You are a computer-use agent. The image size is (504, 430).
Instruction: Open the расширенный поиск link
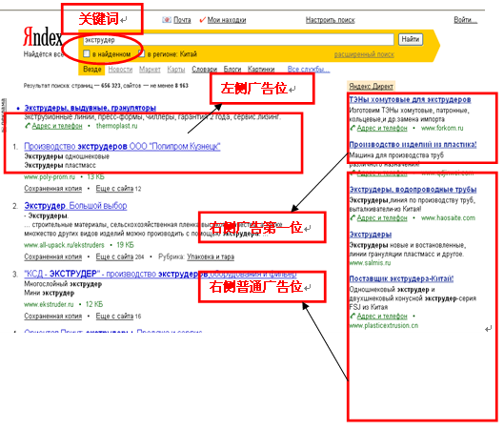tap(364, 54)
